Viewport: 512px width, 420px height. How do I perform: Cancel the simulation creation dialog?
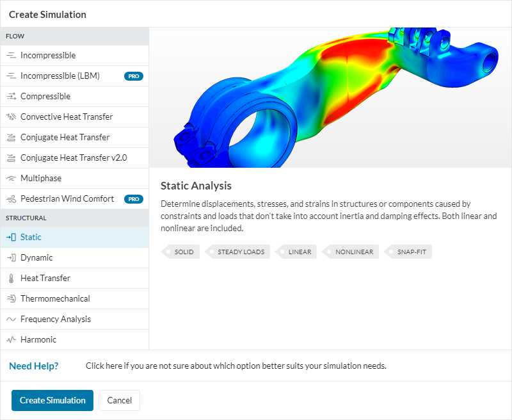click(119, 400)
